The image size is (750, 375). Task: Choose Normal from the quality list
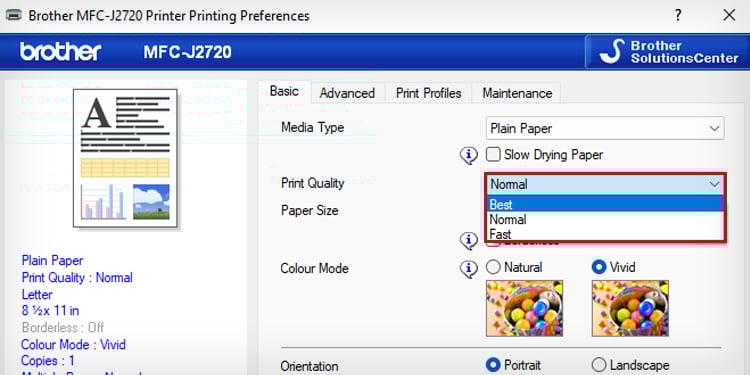[605, 220]
